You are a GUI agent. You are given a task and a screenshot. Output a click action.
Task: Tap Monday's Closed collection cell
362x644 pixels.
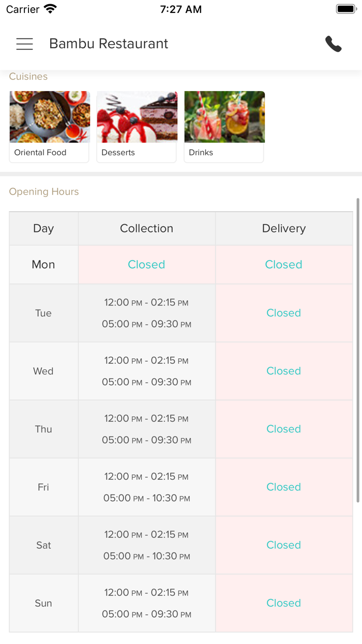(146, 265)
